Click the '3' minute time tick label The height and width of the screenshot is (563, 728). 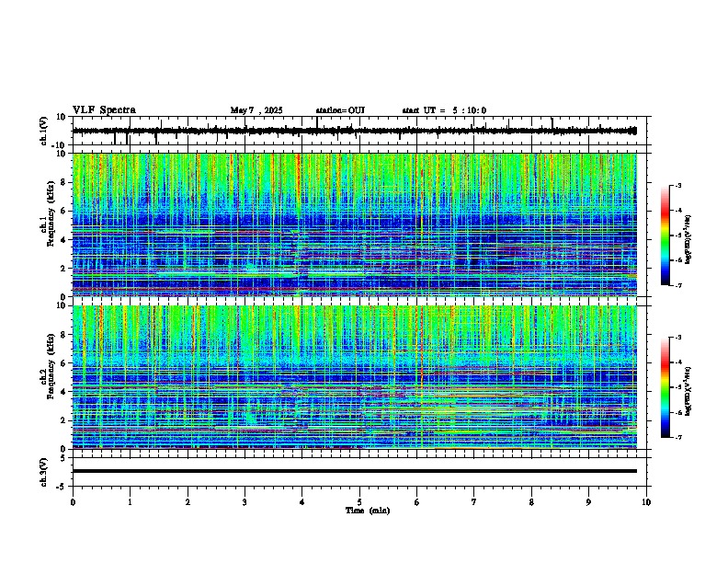pyautogui.click(x=245, y=502)
